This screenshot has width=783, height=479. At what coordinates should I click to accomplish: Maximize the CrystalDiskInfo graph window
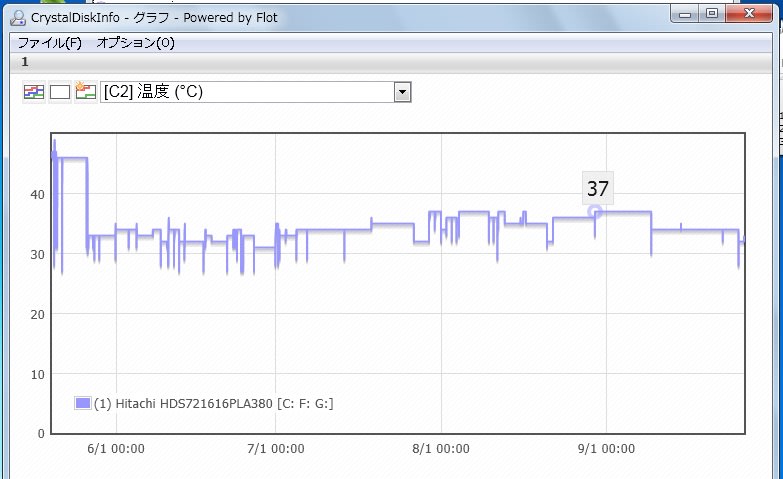[712, 14]
